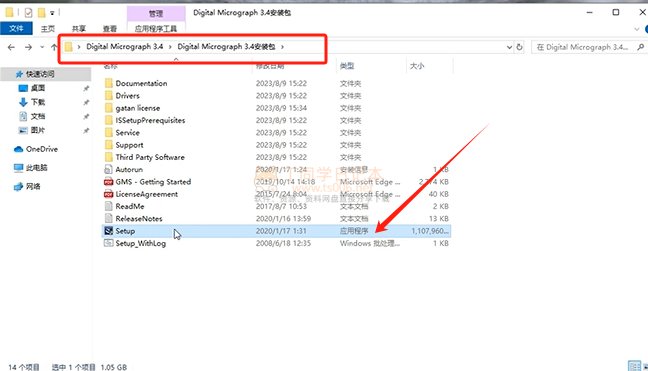
Task: Open the Documentation folder
Action: tap(141, 83)
